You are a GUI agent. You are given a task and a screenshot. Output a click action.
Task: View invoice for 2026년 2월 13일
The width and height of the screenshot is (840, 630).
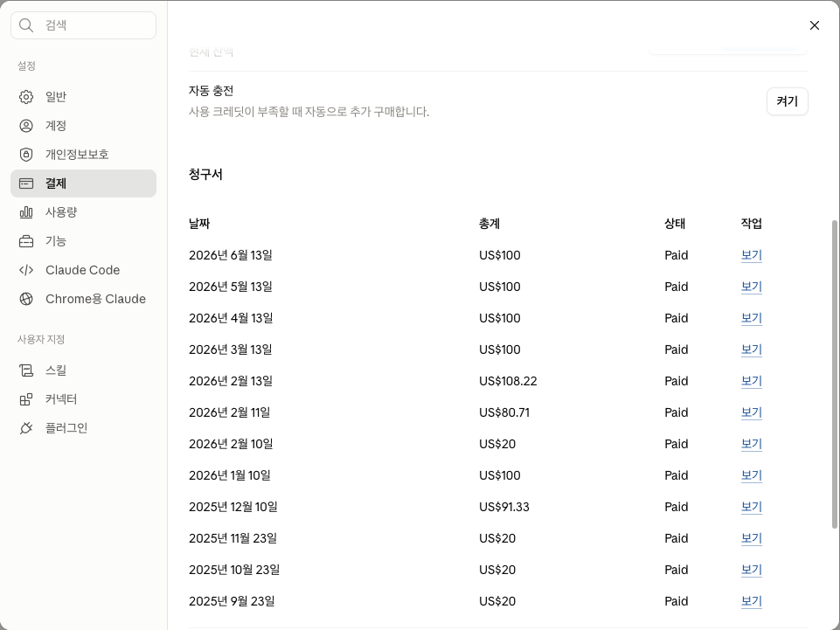(x=751, y=382)
